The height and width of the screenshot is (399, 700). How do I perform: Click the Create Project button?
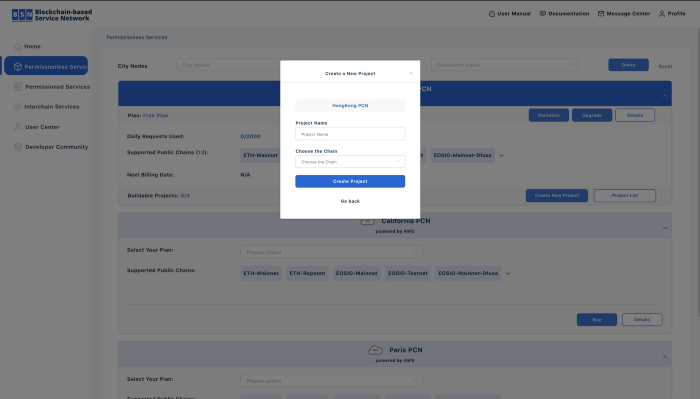350,181
